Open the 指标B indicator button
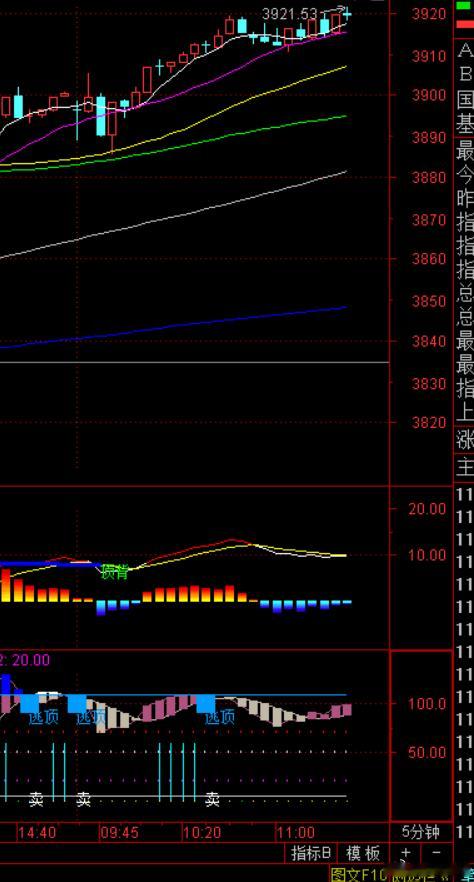The width and height of the screenshot is (474, 882). pyautogui.click(x=312, y=853)
